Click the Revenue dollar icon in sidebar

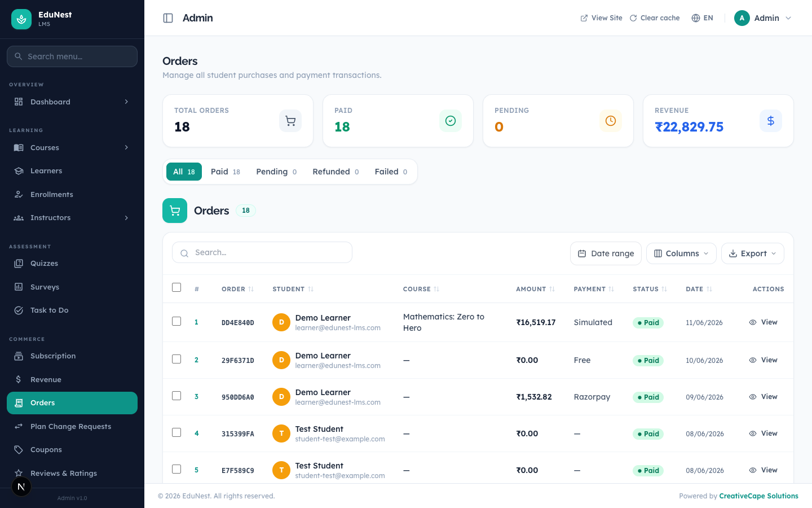[19, 379]
